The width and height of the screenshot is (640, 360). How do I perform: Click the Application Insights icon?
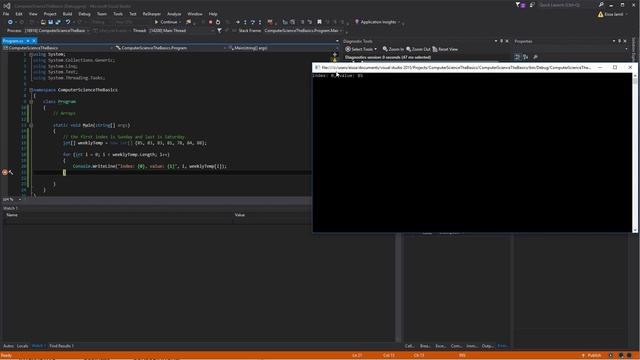(x=357, y=22)
